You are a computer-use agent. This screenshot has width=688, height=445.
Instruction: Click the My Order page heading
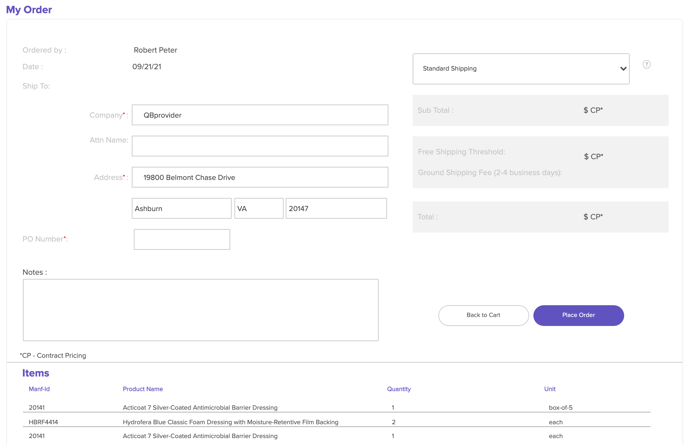point(29,10)
